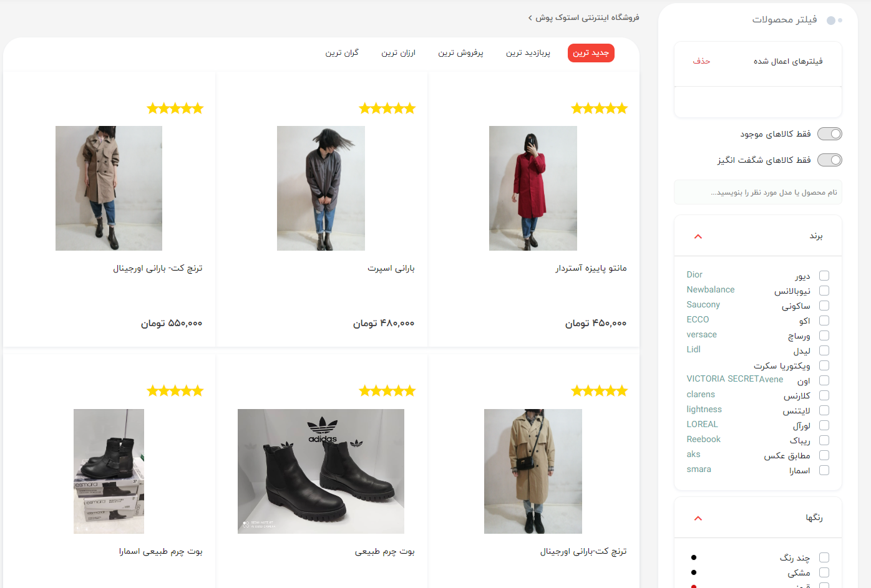This screenshot has height=588, width=871.
Task: Check the Dior (دیور) brand checkbox
Action: pyautogui.click(x=824, y=276)
